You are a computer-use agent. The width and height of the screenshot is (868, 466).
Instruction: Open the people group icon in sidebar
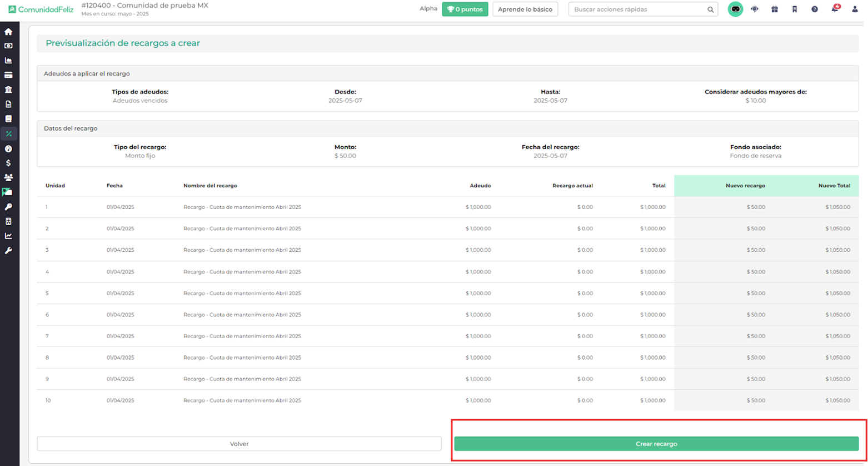(x=8, y=177)
